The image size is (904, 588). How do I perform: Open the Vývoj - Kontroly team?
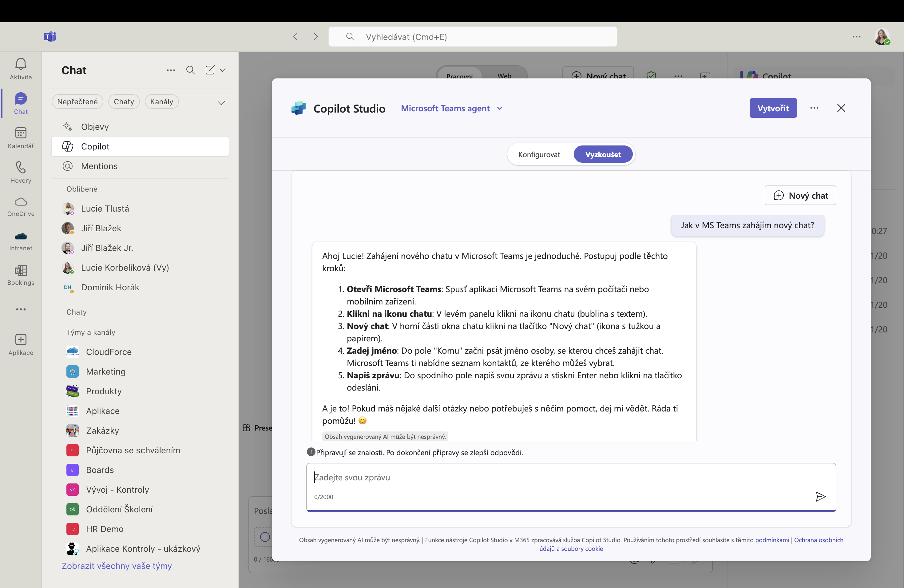pos(108,490)
